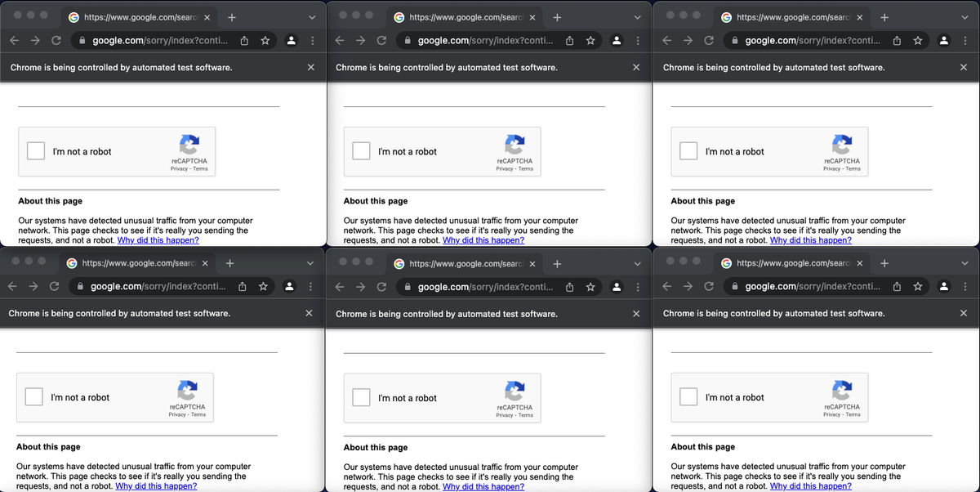Image resolution: width=980 pixels, height=492 pixels.
Task: Go back using the arrow in the bottom-right window
Action: (667, 286)
